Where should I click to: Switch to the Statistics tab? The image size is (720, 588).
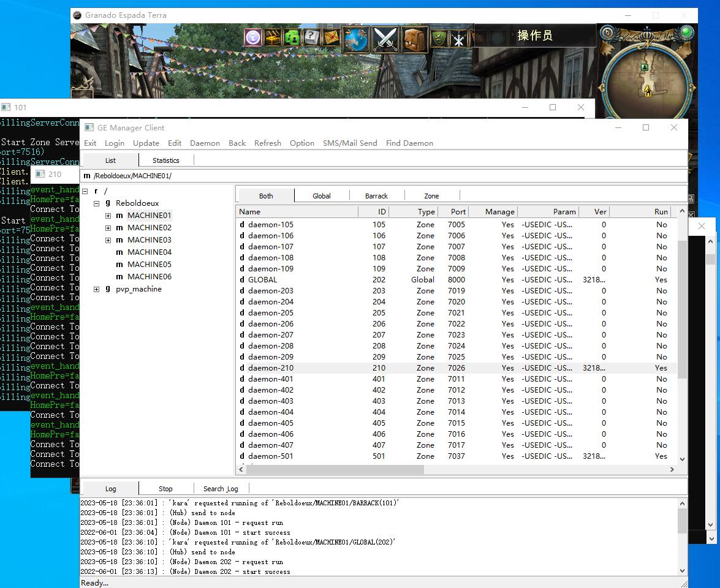(x=165, y=160)
